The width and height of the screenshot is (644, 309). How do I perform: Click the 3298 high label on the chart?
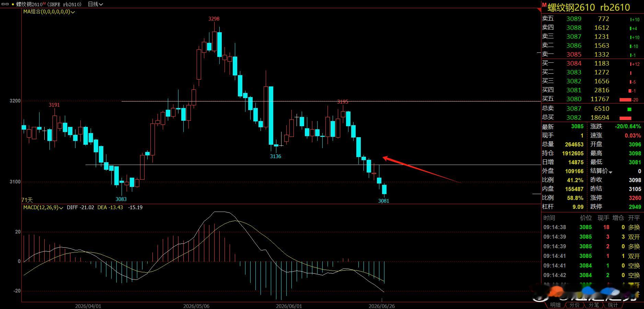point(214,19)
